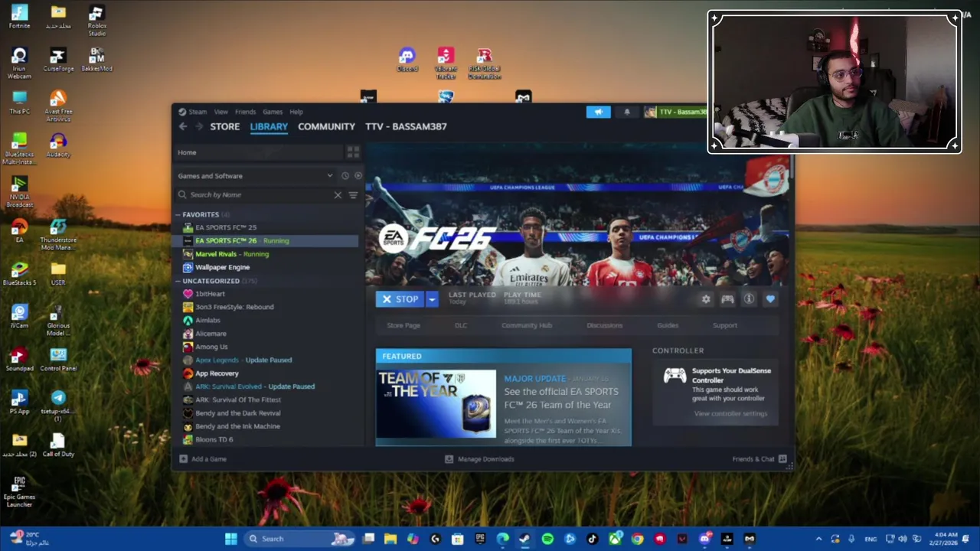Image resolution: width=980 pixels, height=551 pixels.
Task: Open Steam announcements megaphone button
Action: point(599,112)
